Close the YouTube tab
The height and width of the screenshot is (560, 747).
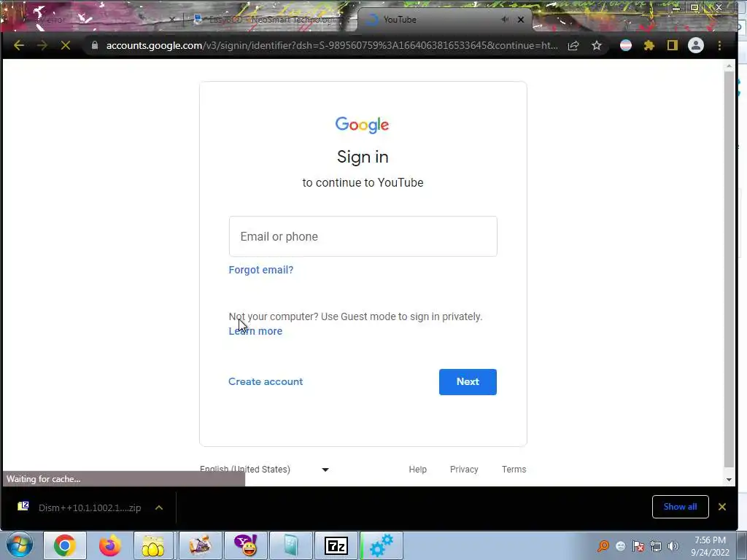521,20
